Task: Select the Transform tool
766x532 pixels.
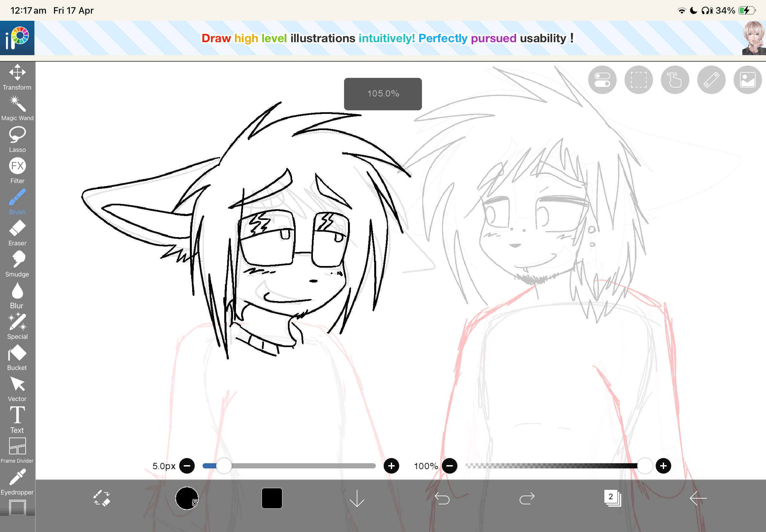Action: click(17, 77)
